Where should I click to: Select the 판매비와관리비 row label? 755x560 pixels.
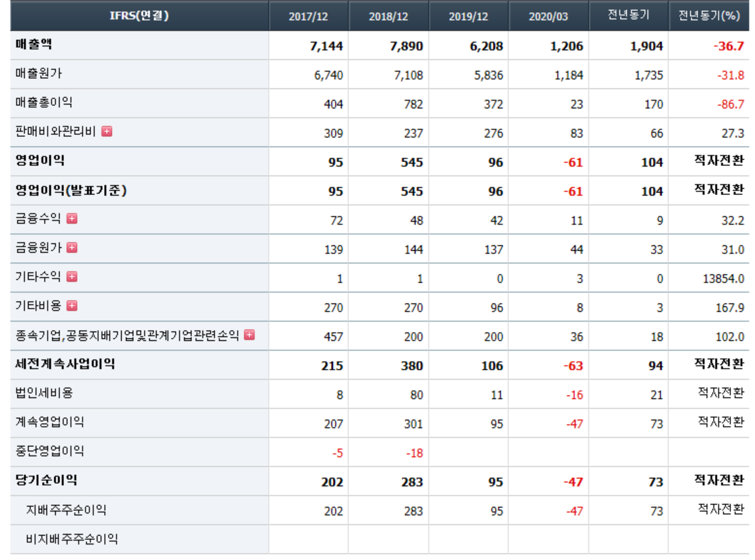pos(56,131)
